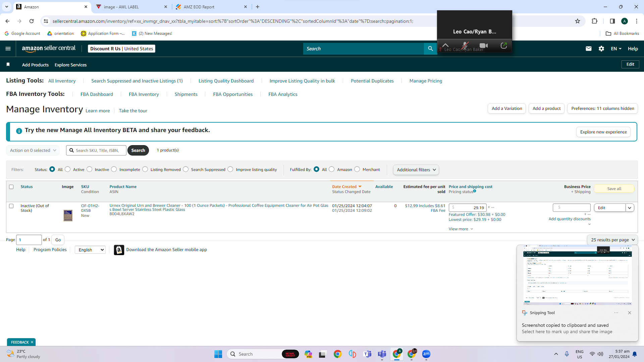This screenshot has height=362, width=644.
Task: Open the taskbar notification bell
Action: 635,354
